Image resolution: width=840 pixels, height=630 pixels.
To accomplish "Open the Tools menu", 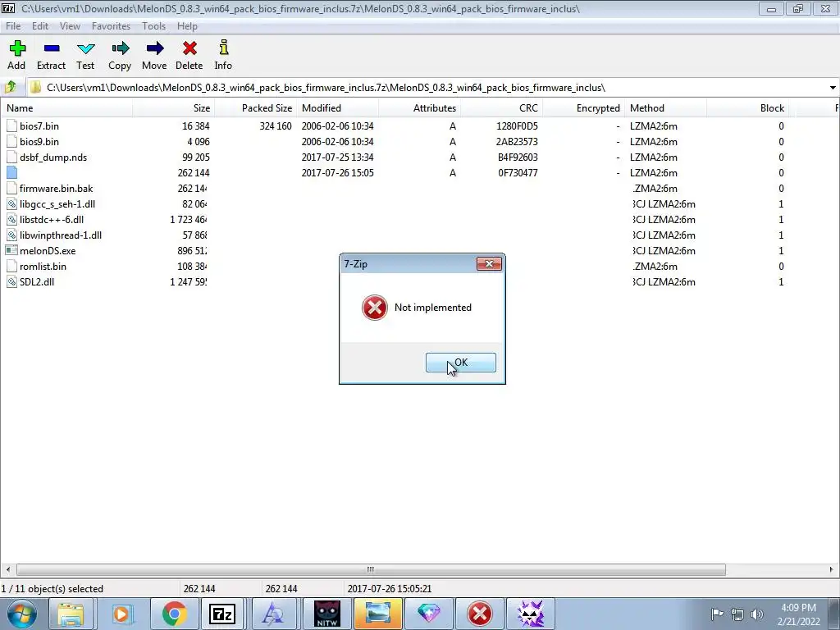I will (153, 25).
